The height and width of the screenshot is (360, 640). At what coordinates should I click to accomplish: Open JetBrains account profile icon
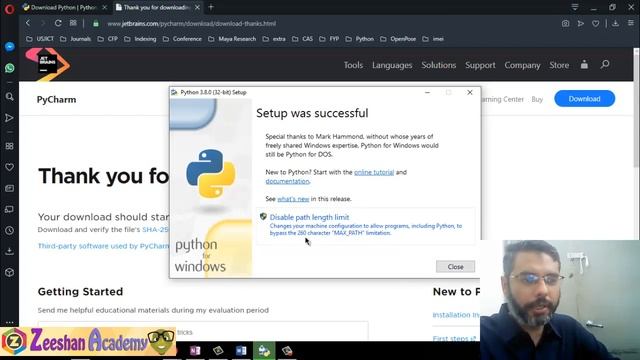584,64
